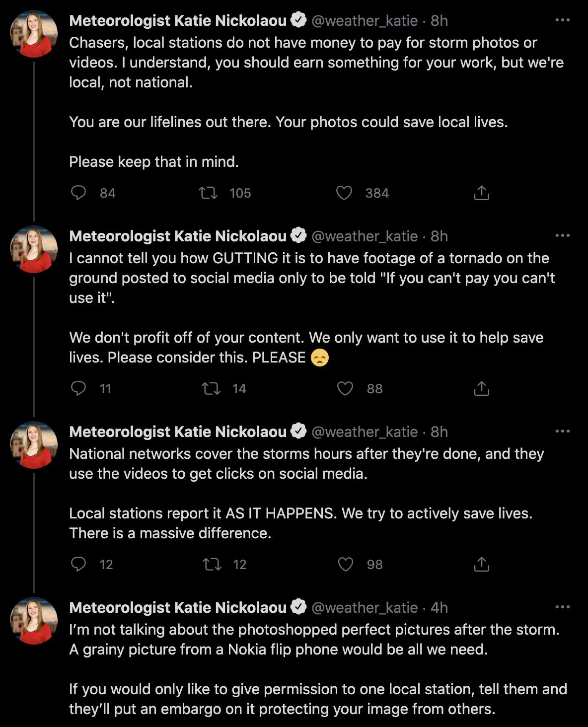Image resolution: width=588 pixels, height=727 pixels.
Task: Reply to the tweet with 84 replies
Action: tap(78, 193)
